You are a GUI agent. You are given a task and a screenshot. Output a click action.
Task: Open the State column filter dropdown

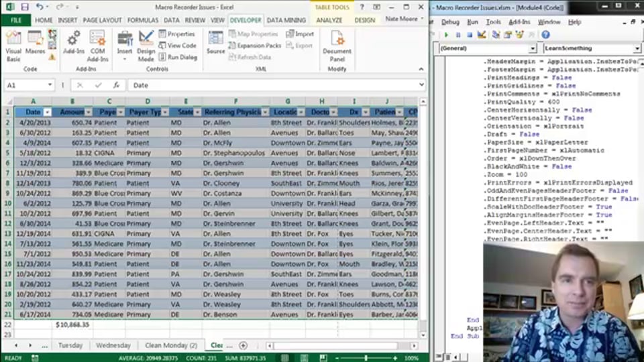(197, 112)
